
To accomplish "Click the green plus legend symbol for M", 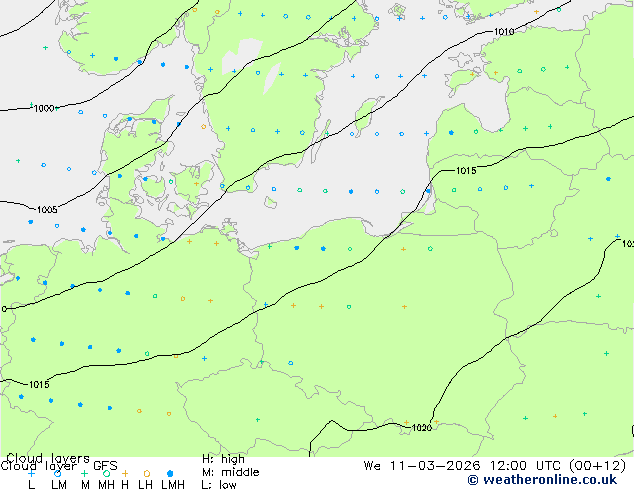I will [84, 473].
